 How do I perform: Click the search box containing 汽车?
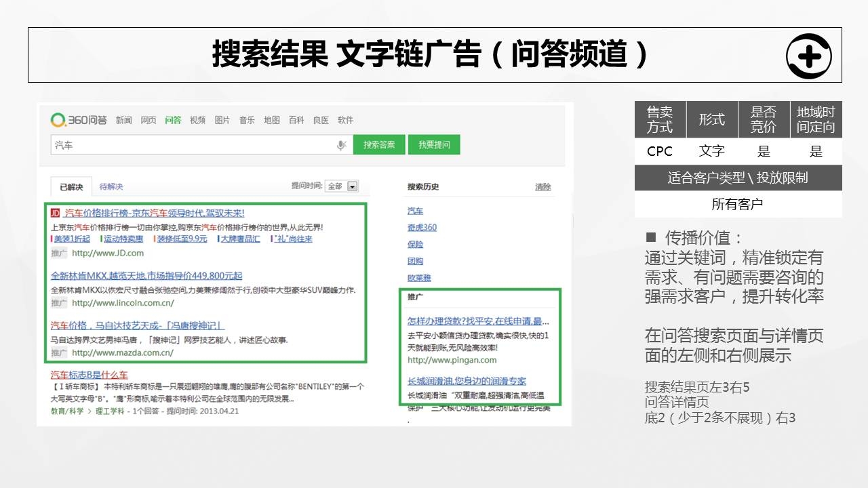[193, 145]
